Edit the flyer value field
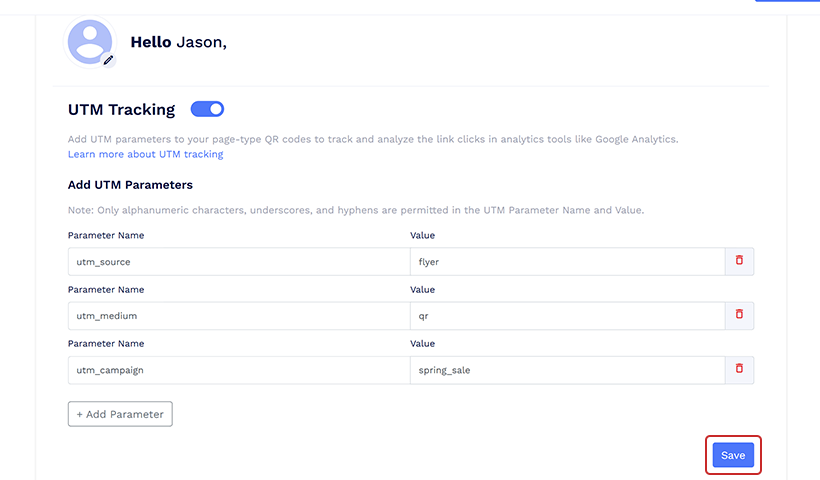820x480 pixels. pos(567,261)
